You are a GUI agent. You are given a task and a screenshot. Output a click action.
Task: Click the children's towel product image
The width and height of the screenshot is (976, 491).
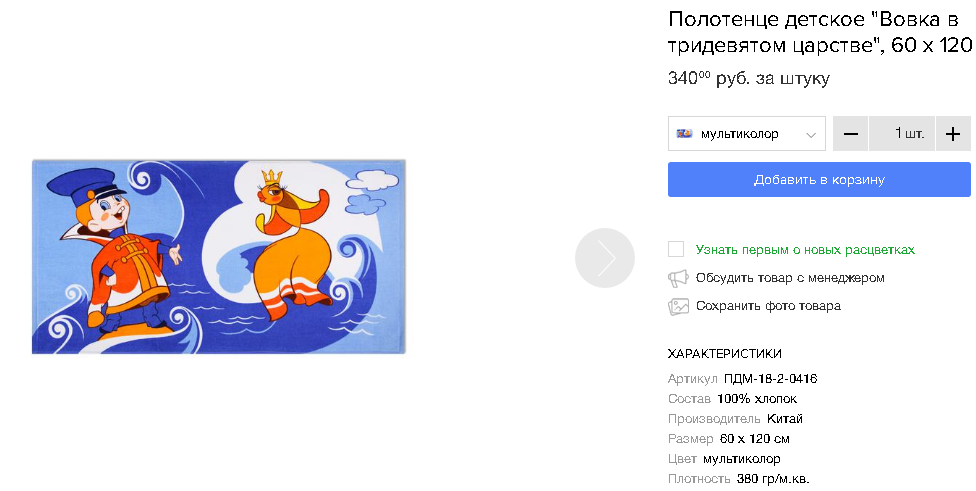219,256
